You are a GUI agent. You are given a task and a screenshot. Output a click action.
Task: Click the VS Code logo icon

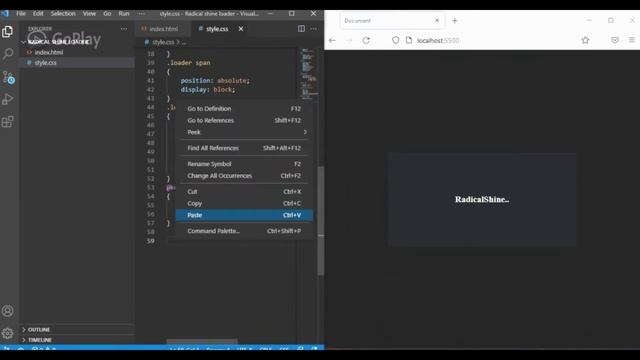tap(5, 13)
